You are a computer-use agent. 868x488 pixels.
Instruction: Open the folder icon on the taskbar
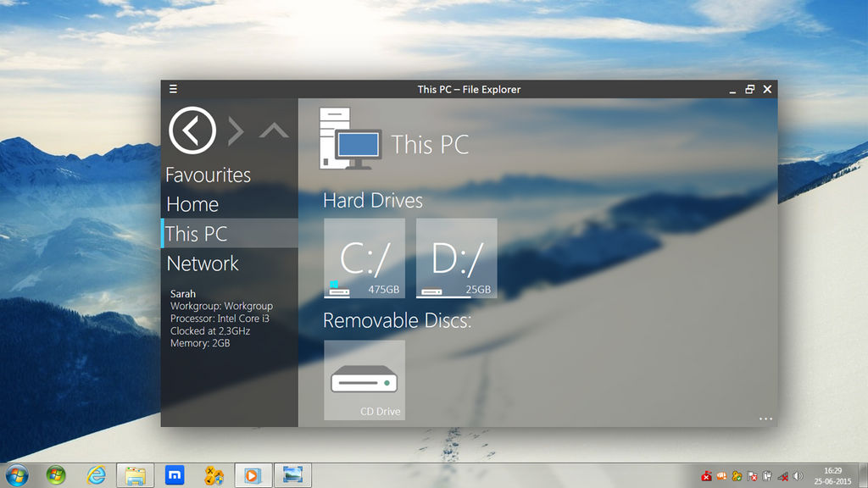coord(135,475)
